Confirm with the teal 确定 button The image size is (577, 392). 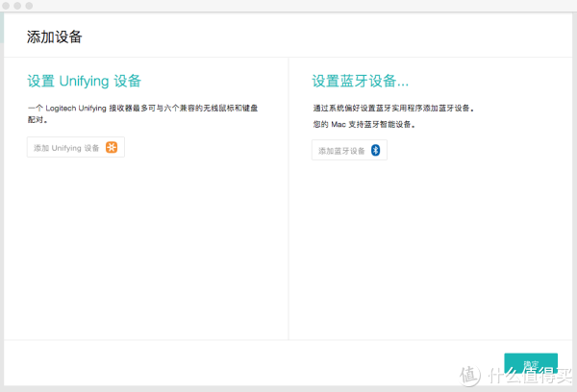pyautogui.click(x=531, y=364)
